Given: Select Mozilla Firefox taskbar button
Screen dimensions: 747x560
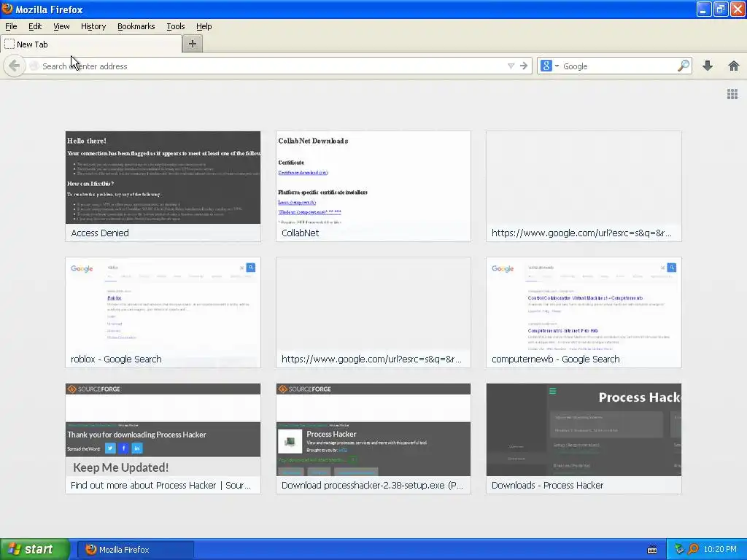Looking at the screenshot, I should [x=136, y=550].
